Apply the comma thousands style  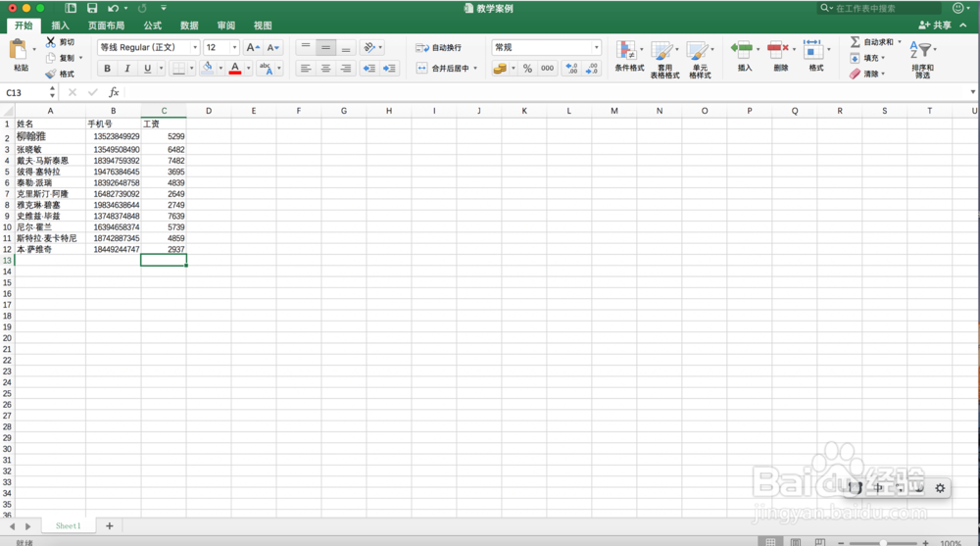pos(548,69)
